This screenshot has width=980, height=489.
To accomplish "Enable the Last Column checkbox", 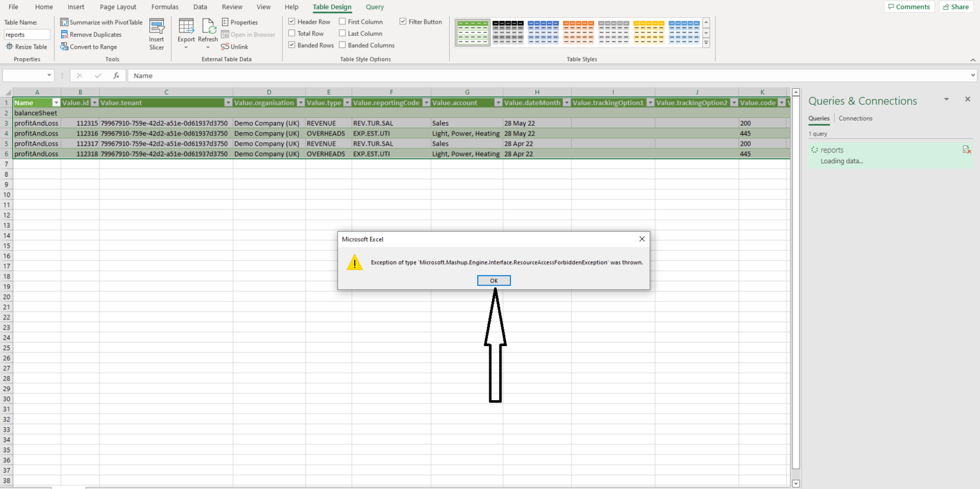I will coord(343,33).
